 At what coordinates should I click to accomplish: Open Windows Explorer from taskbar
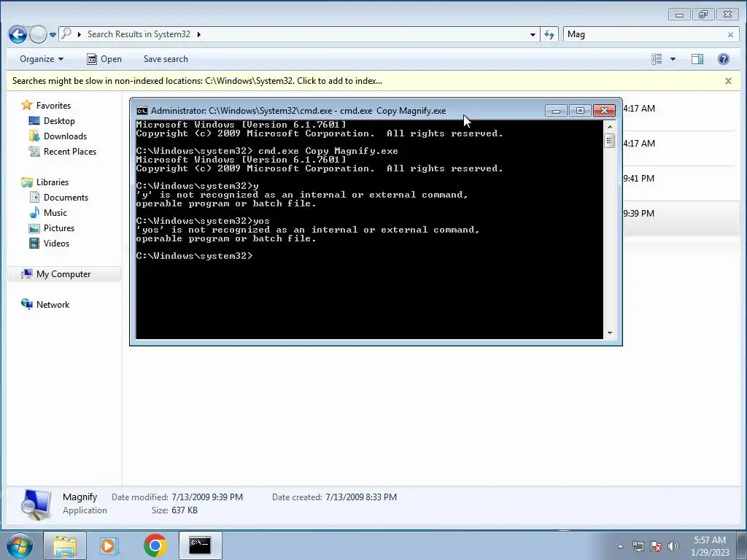(x=65, y=545)
